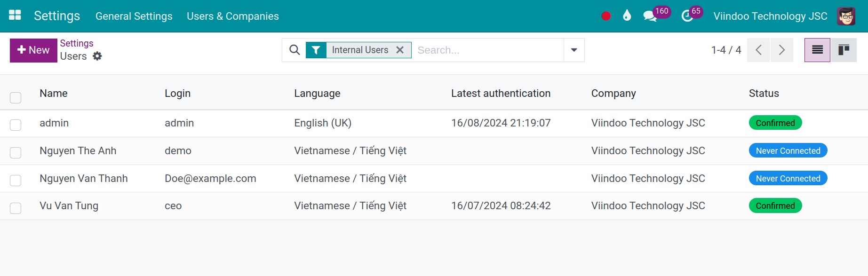The width and height of the screenshot is (868, 276).
Task: Remove the Internal Users filter
Action: pyautogui.click(x=400, y=50)
